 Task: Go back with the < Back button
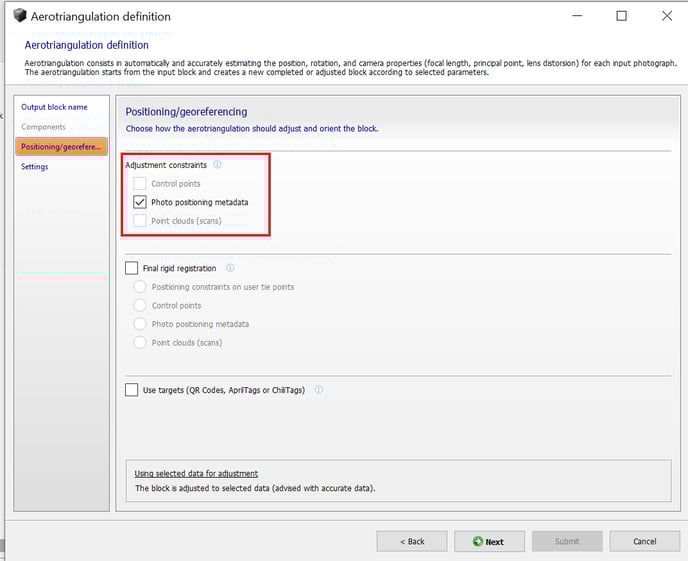(x=412, y=541)
